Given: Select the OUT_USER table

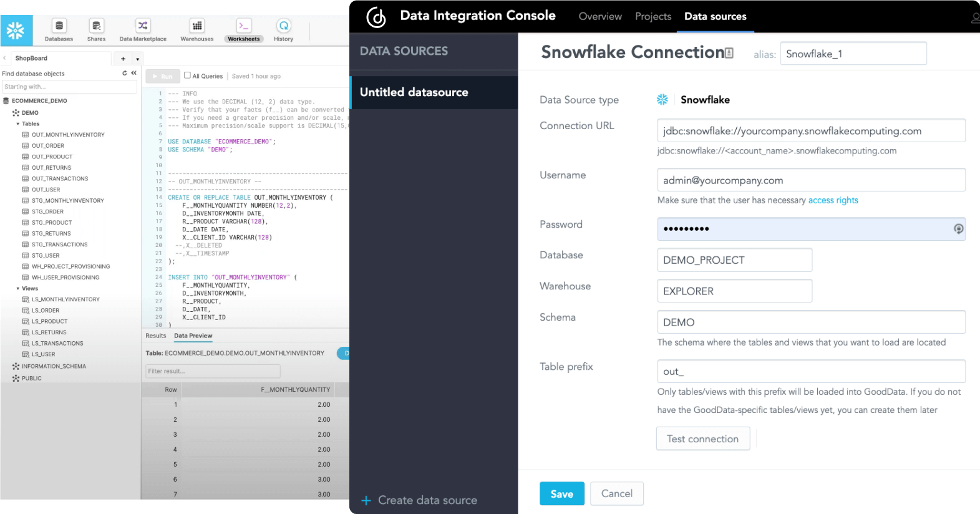Looking at the screenshot, I should click(46, 190).
